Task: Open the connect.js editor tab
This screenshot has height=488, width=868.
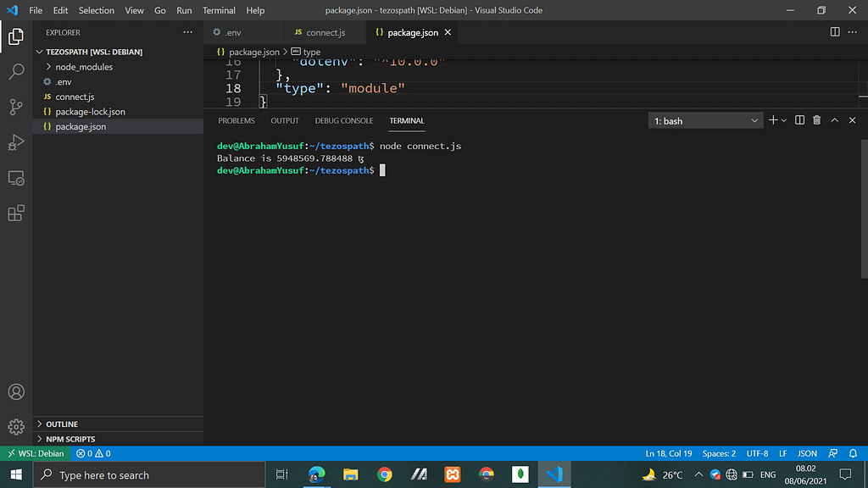Action: pos(325,33)
